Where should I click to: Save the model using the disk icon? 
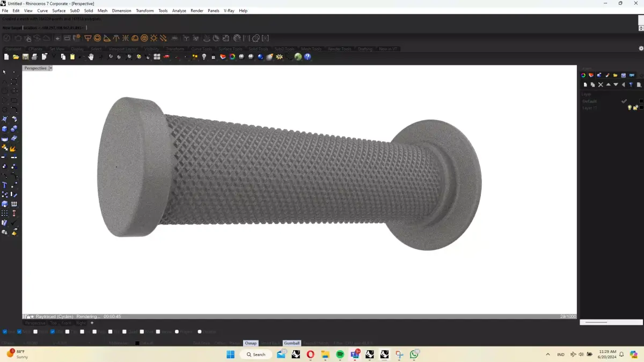pos(25,57)
